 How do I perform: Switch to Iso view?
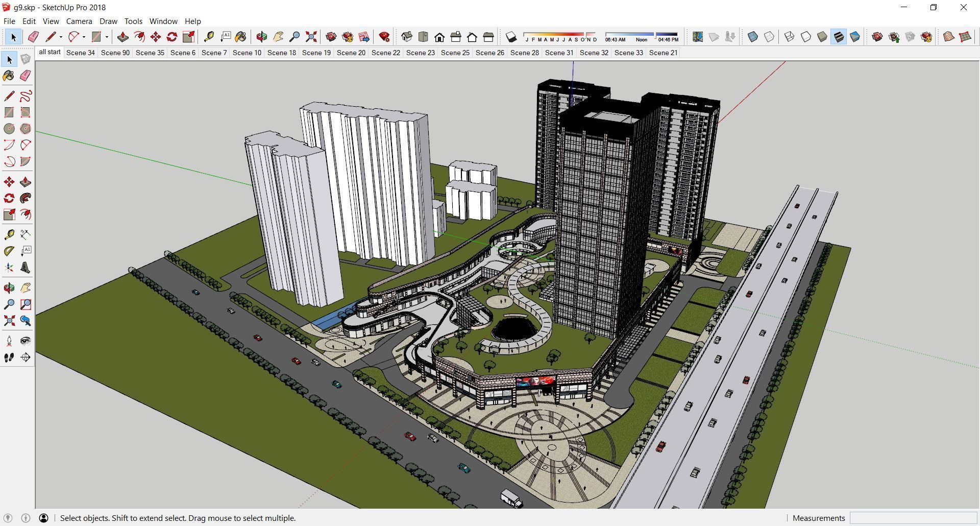coord(407,37)
